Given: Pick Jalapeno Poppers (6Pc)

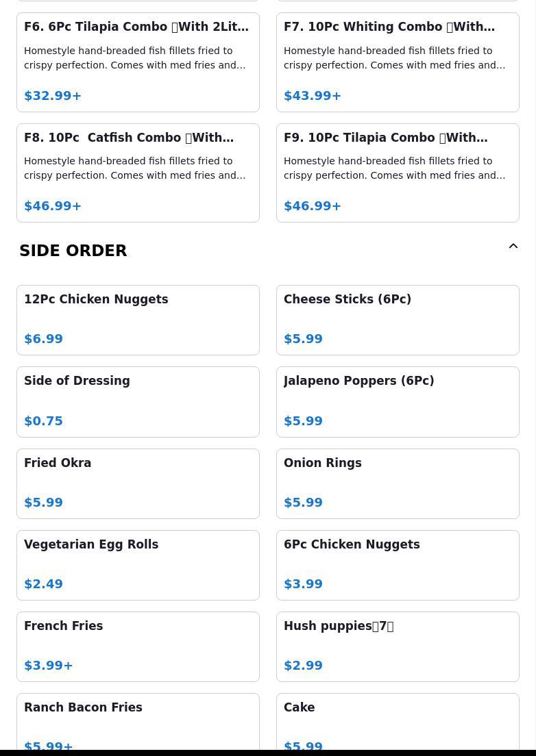Looking at the screenshot, I should click(x=398, y=402).
